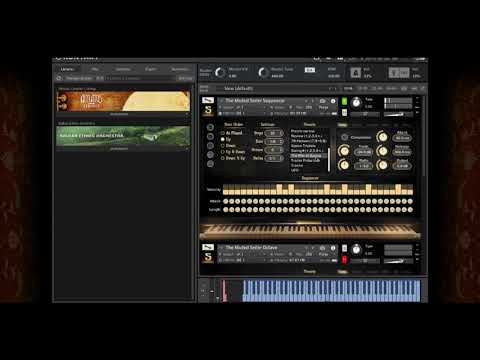The image size is (480, 360).
Task: Adjust the volume slider of Setar Sequencer
Action: tap(398, 114)
